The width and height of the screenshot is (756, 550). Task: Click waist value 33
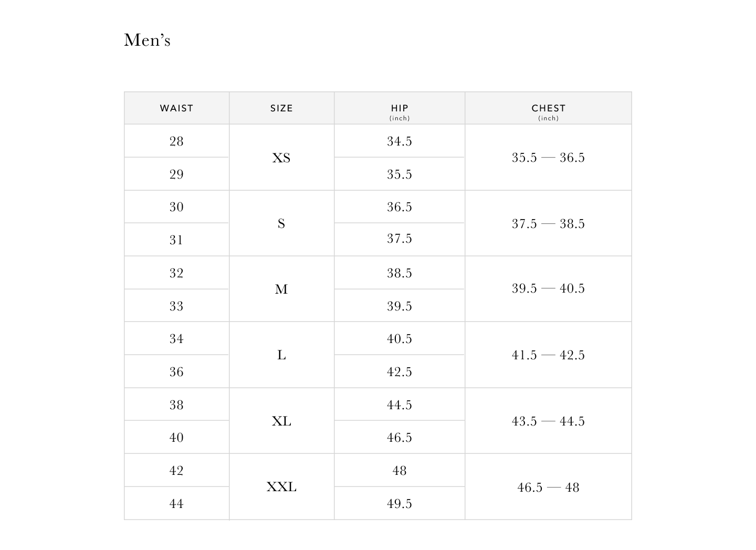coord(176,306)
